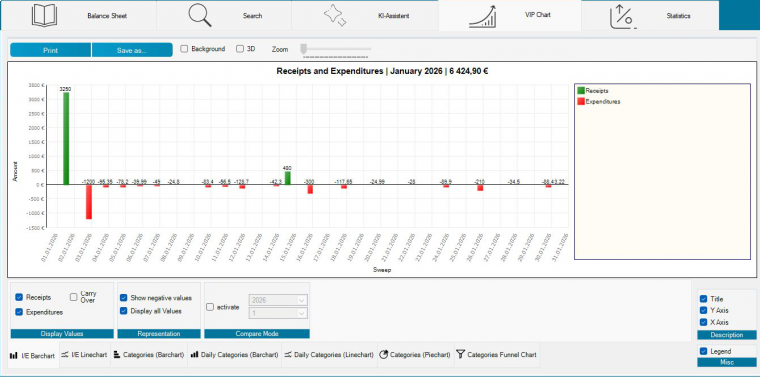The height and width of the screenshot is (377, 760).
Task: Select the Categories Funnel Chart tab
Action: click(497, 355)
